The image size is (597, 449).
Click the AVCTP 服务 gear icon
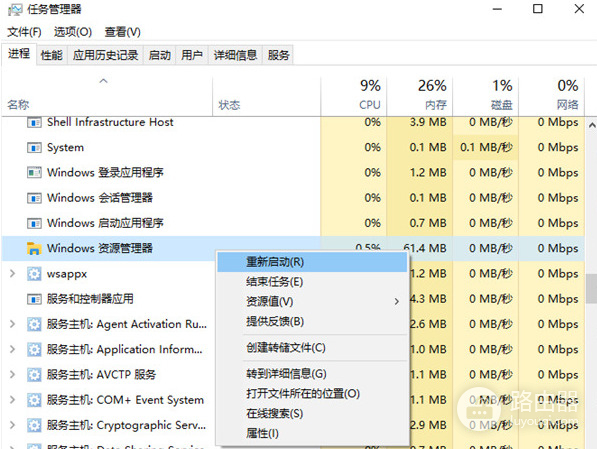click(x=34, y=375)
